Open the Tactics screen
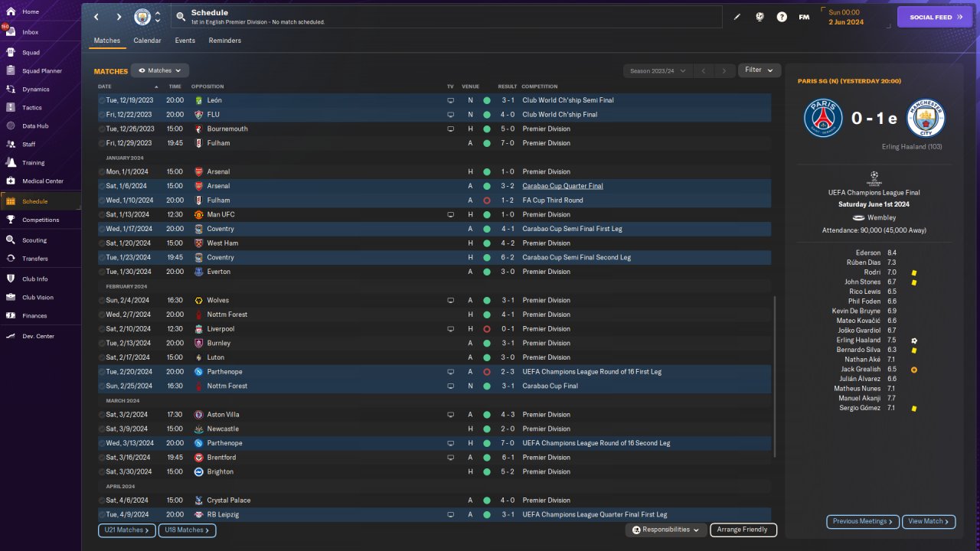Viewport: 980px width, 551px height. (x=32, y=108)
